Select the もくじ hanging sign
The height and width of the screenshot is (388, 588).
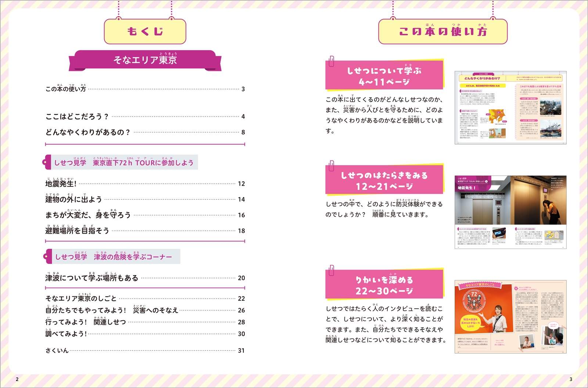click(145, 32)
